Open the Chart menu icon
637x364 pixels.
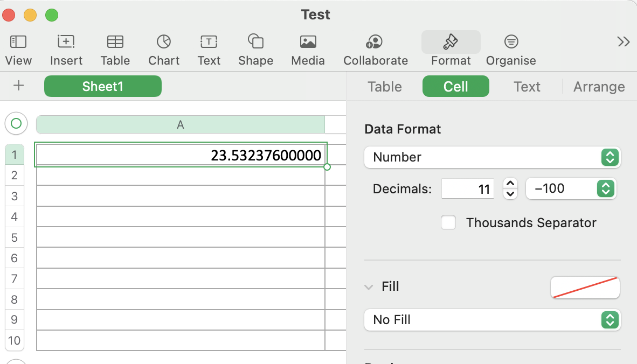[x=164, y=42]
